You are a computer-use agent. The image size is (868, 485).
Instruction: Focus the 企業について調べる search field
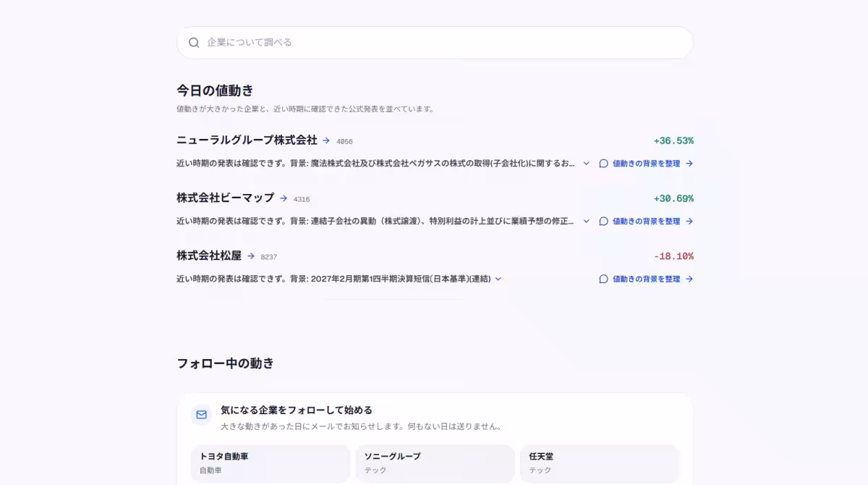(x=435, y=43)
